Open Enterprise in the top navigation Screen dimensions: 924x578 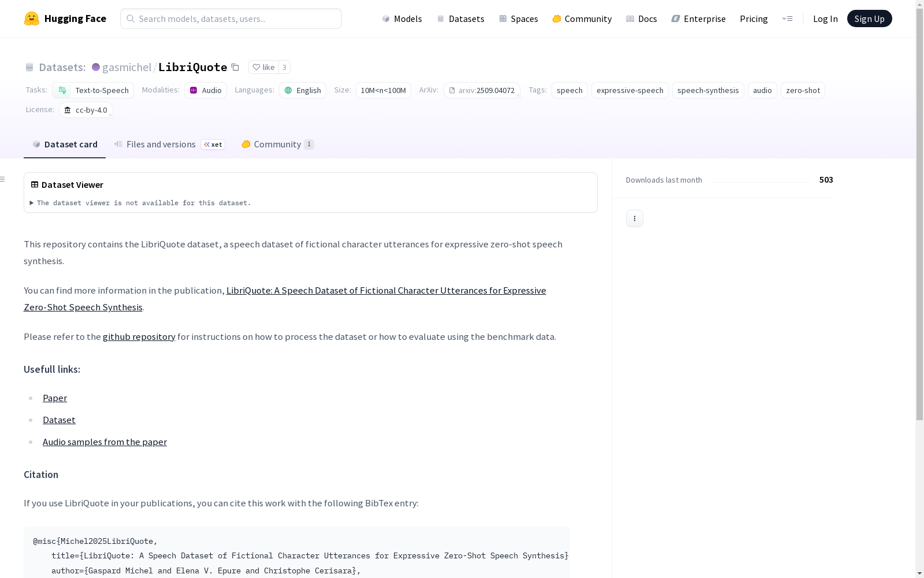(x=699, y=18)
